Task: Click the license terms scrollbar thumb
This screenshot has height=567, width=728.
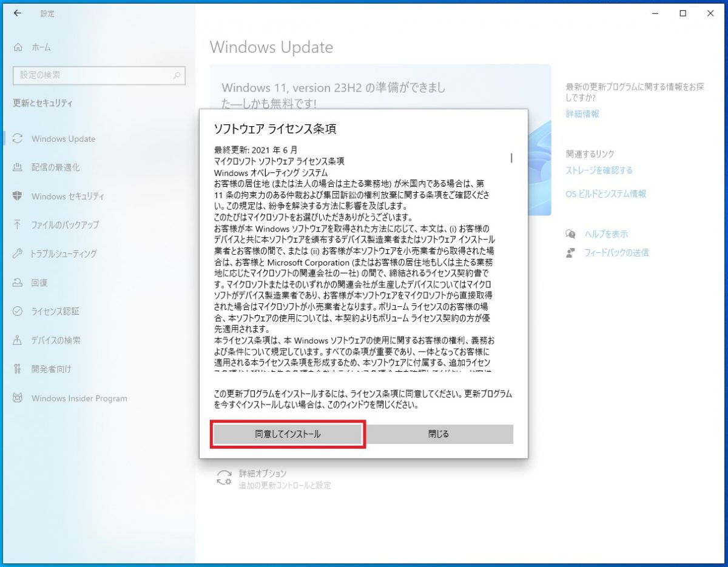Action: pyautogui.click(x=511, y=158)
